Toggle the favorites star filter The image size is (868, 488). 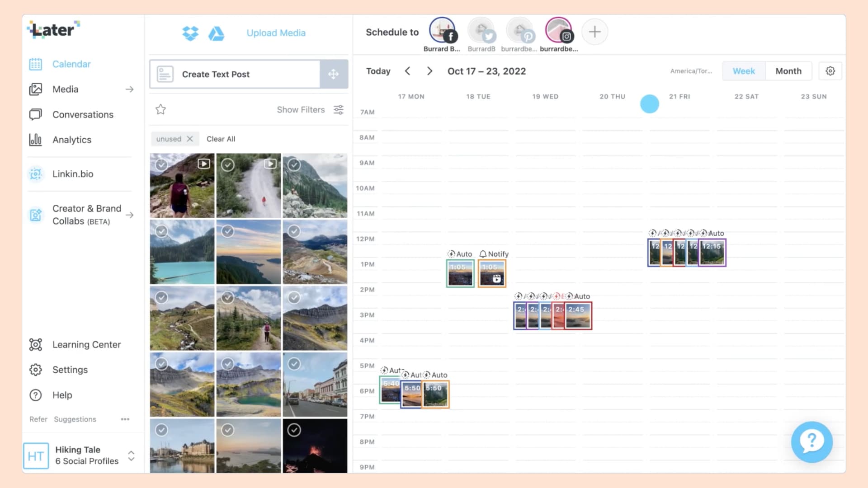point(160,109)
